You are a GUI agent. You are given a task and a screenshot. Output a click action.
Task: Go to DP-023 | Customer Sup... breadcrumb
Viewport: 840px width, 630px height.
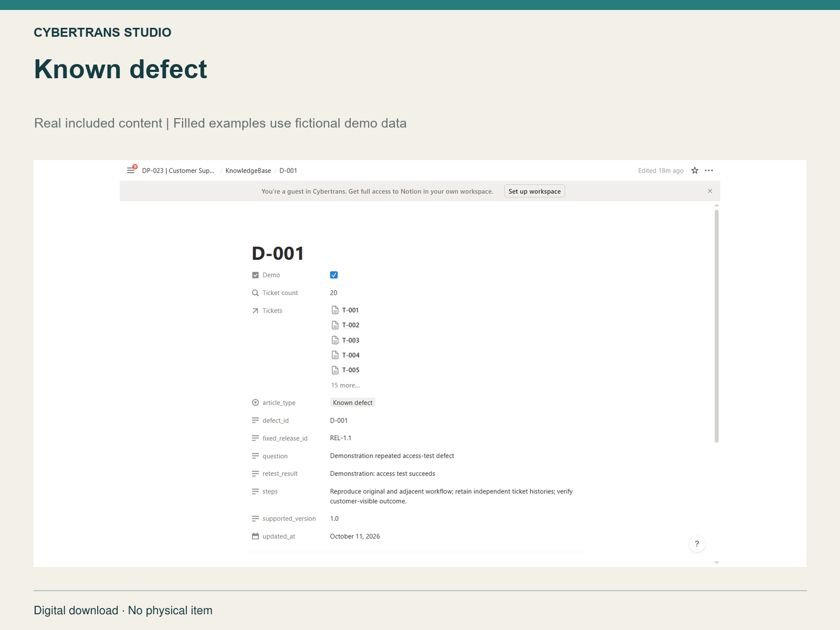coord(178,171)
